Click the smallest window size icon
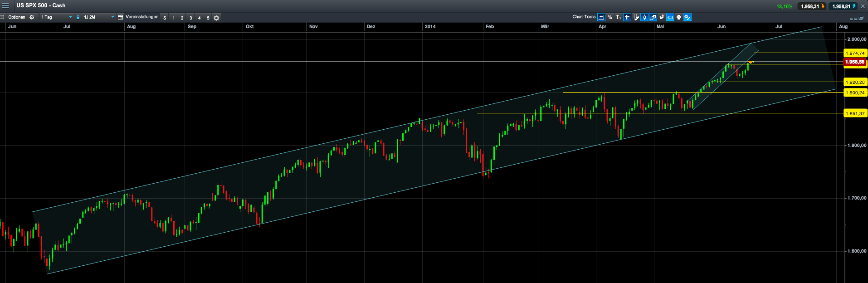This screenshot has width=868, height=283. (851, 19)
